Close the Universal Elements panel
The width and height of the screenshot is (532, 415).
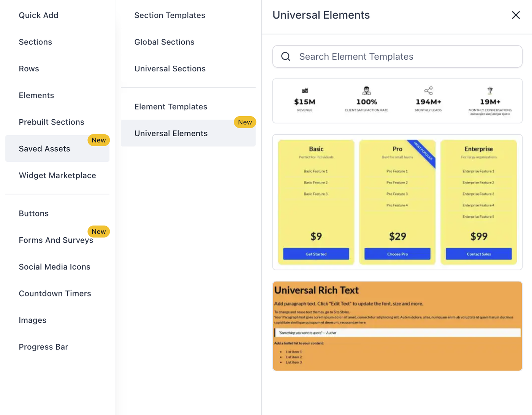click(x=516, y=15)
